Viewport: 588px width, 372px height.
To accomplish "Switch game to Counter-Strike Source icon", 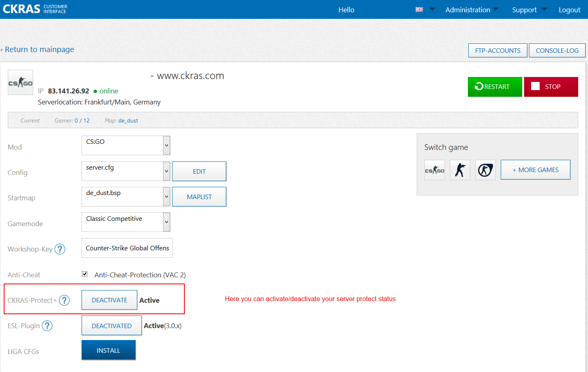I will tap(460, 170).
